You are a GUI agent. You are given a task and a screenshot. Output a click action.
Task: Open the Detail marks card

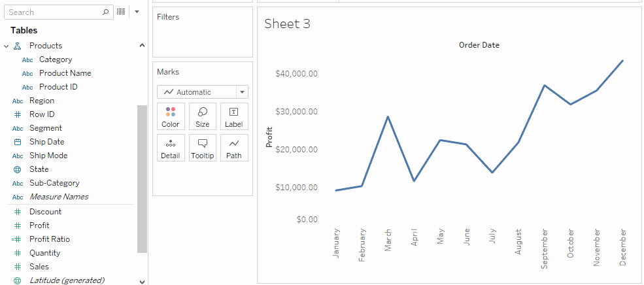[x=171, y=148]
